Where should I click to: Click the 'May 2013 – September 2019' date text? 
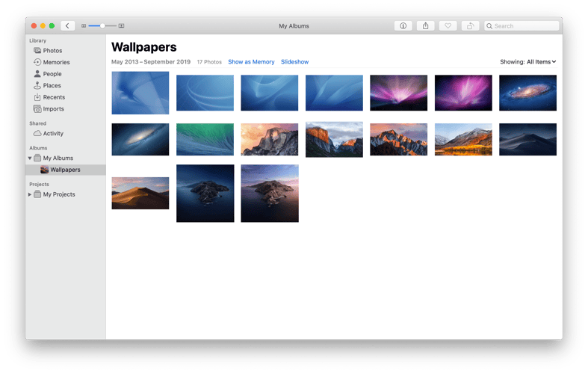click(x=151, y=62)
